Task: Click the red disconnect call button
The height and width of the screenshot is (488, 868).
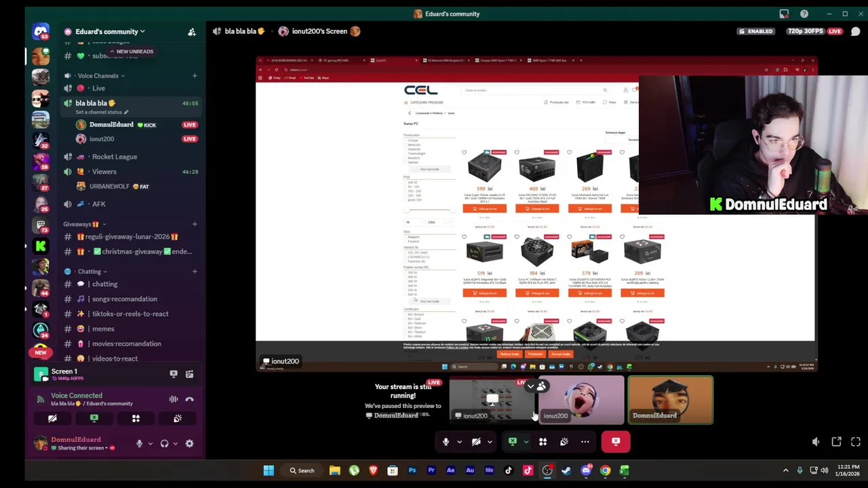Action: tap(616, 442)
